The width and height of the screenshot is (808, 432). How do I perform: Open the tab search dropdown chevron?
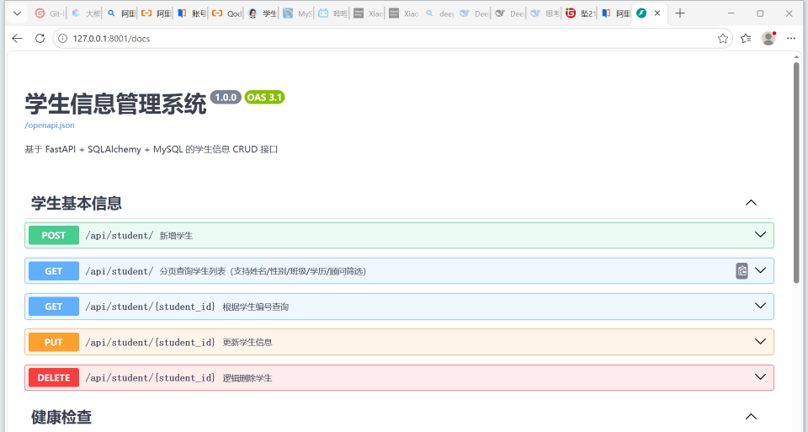pyautogui.click(x=17, y=13)
